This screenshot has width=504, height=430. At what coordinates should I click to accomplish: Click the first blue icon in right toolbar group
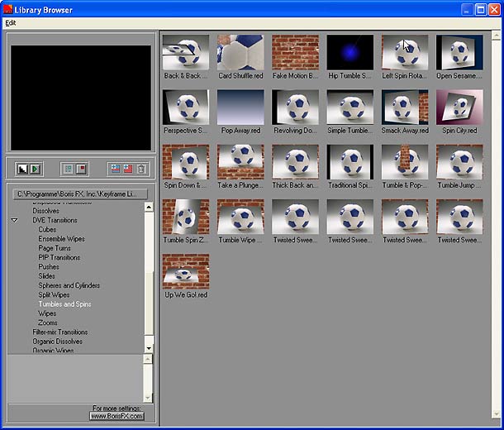click(x=114, y=169)
